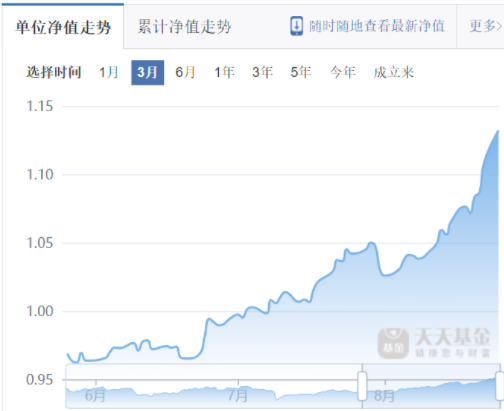Click the 1.05 axis label

coord(39,243)
